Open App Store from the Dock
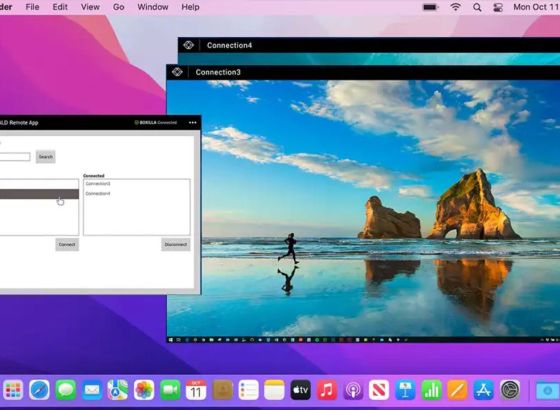 tap(484, 390)
